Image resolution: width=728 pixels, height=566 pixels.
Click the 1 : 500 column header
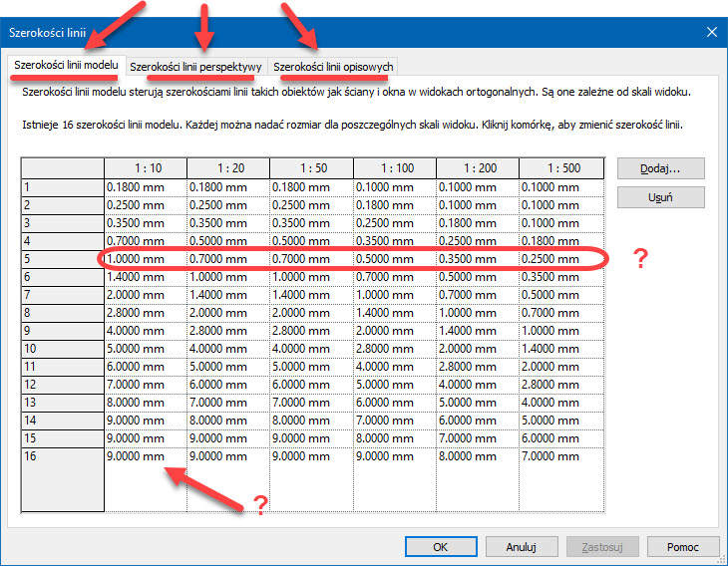(559, 167)
